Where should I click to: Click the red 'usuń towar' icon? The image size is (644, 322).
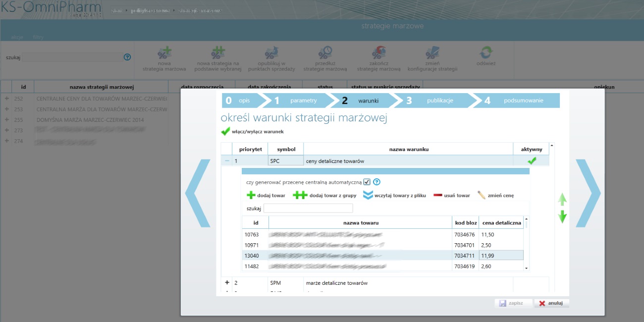438,196
